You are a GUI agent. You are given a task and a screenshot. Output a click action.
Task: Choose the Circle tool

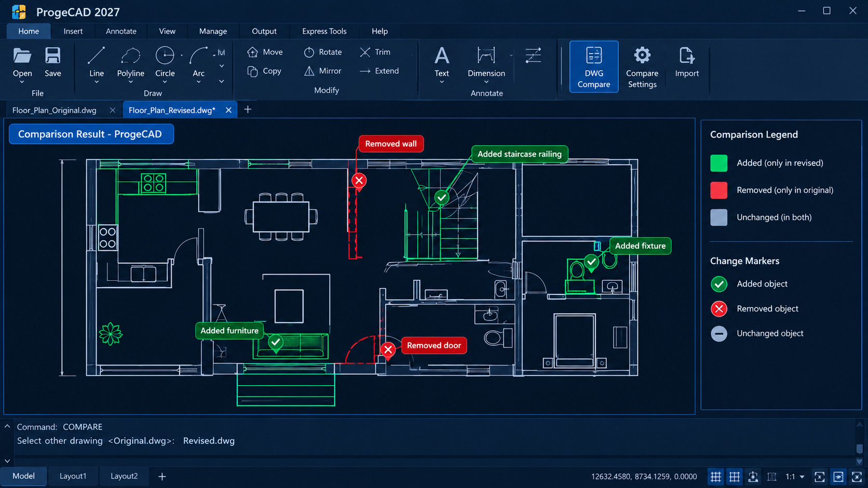coord(165,62)
